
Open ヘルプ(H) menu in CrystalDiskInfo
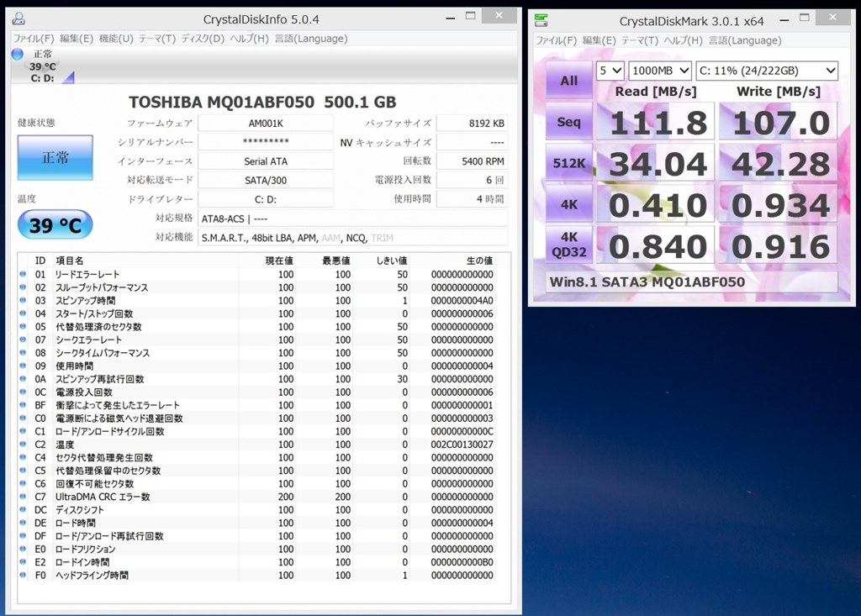(x=249, y=39)
